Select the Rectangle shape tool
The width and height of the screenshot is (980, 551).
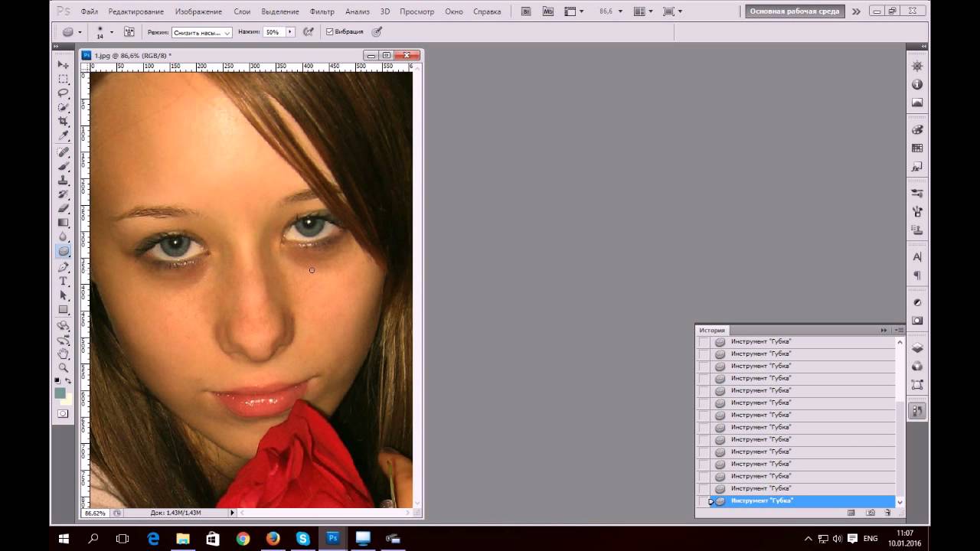[64, 310]
